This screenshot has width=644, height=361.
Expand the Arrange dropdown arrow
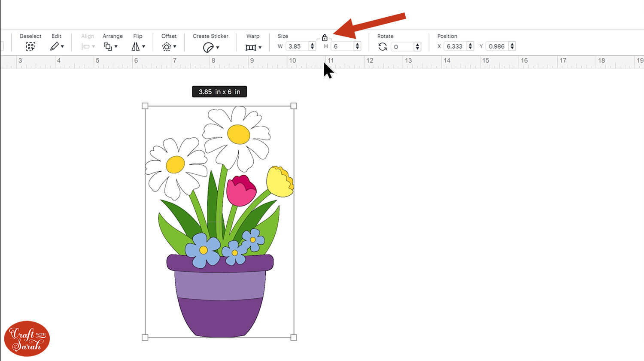116,47
